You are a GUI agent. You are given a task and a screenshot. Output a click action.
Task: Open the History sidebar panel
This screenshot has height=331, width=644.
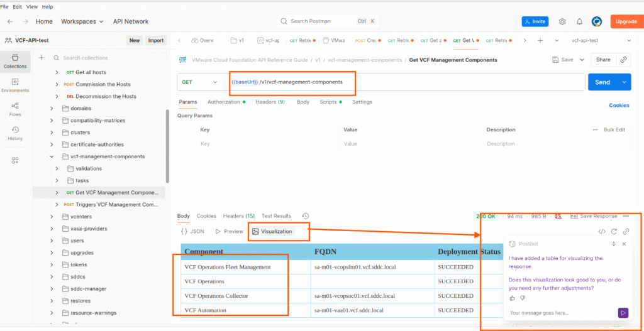tap(15, 133)
